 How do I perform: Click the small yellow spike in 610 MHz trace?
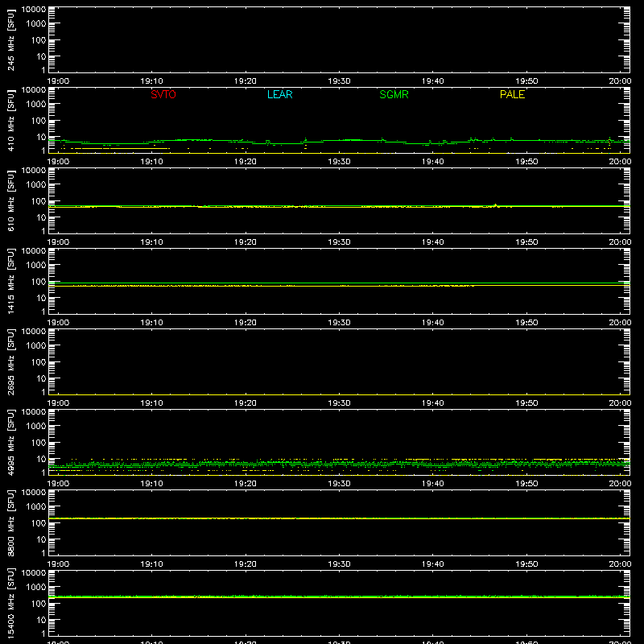pos(496,205)
